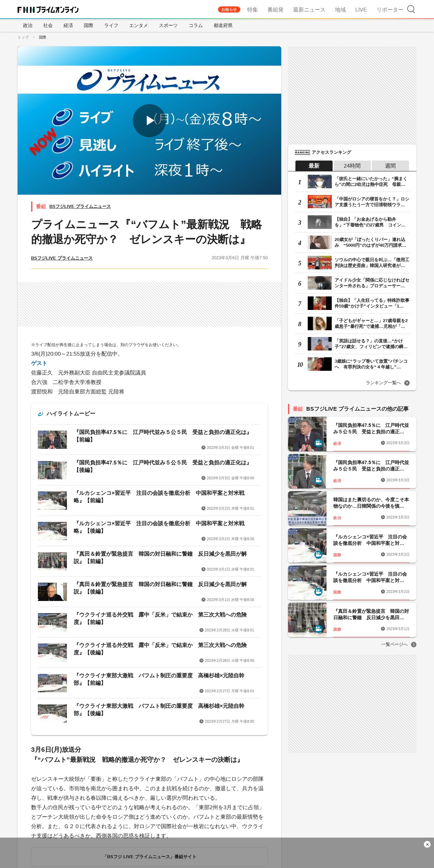434x868 pixels.
Task: Go to the 経済 category
Action: coord(68,25)
